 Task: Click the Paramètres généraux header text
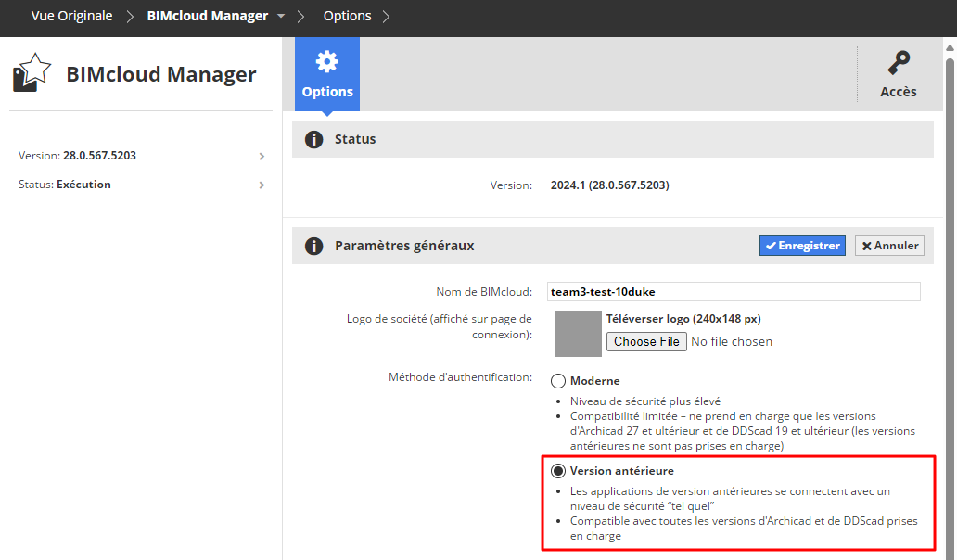click(x=404, y=246)
